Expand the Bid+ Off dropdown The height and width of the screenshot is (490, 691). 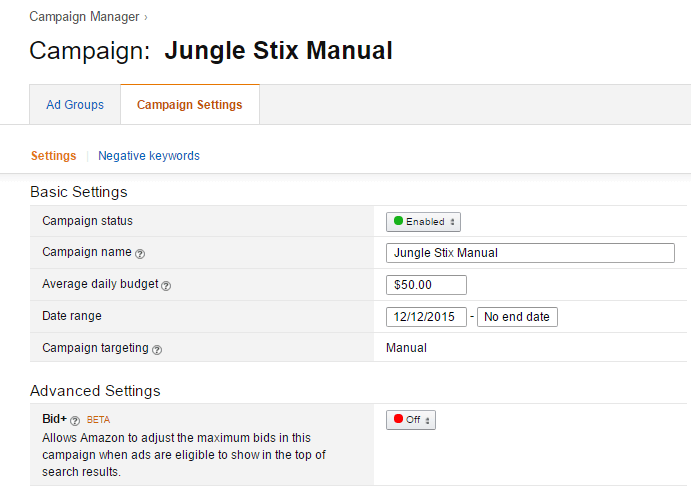click(411, 420)
